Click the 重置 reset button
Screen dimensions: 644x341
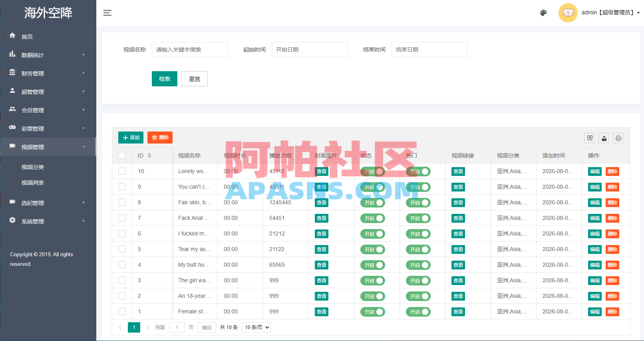tap(195, 79)
